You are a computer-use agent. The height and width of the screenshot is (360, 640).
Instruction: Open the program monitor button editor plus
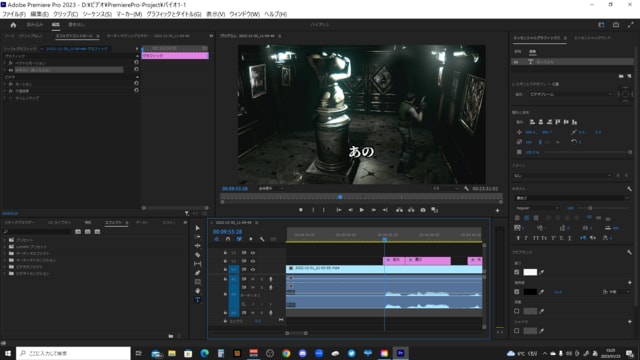[497, 211]
